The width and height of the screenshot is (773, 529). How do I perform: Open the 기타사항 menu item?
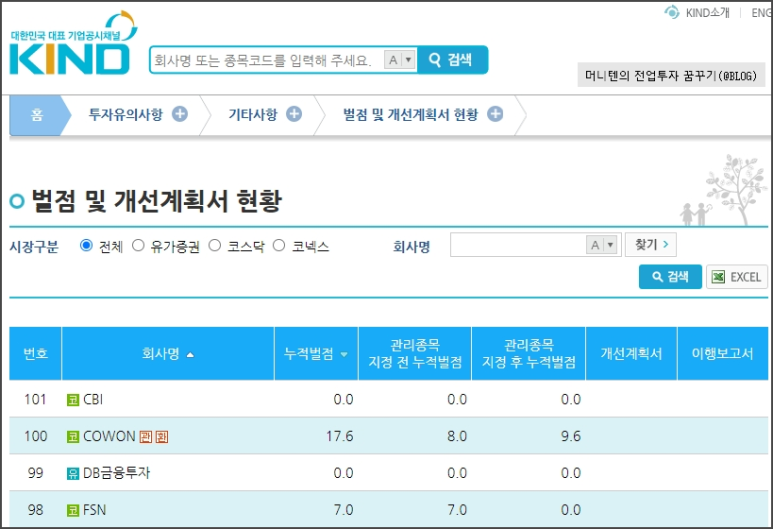coord(252,114)
